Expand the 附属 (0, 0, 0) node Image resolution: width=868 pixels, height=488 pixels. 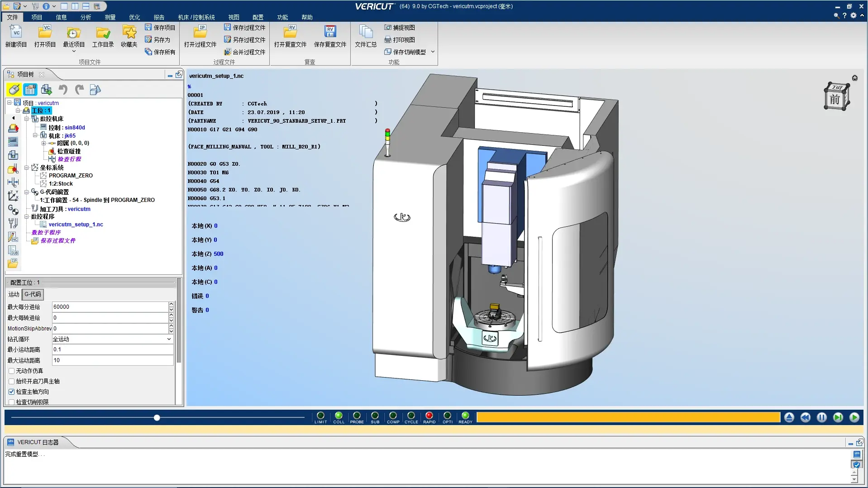(x=44, y=143)
